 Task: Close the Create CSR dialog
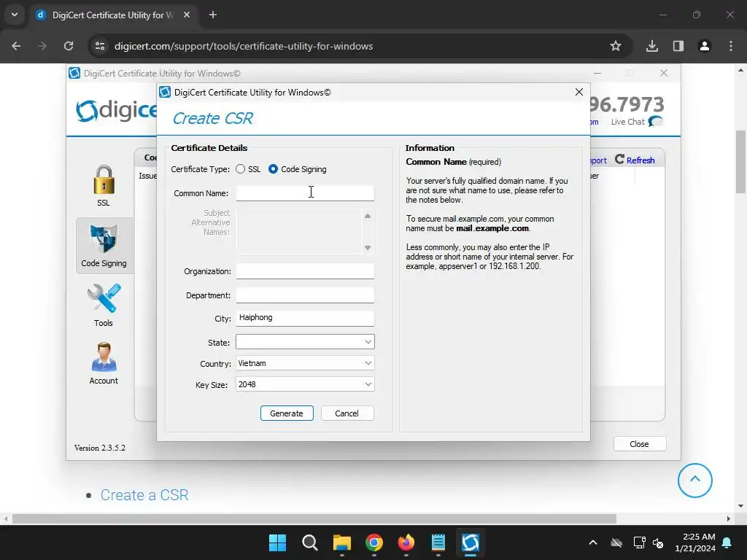pyautogui.click(x=578, y=92)
